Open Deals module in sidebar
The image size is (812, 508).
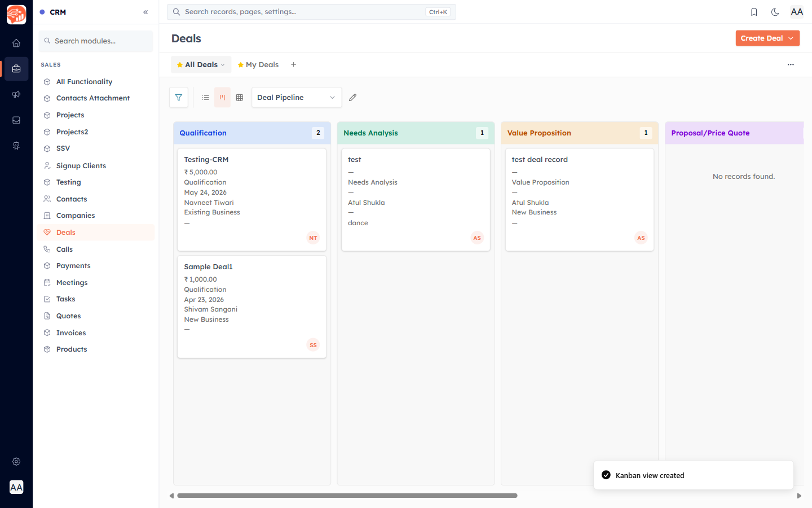(x=96, y=233)
